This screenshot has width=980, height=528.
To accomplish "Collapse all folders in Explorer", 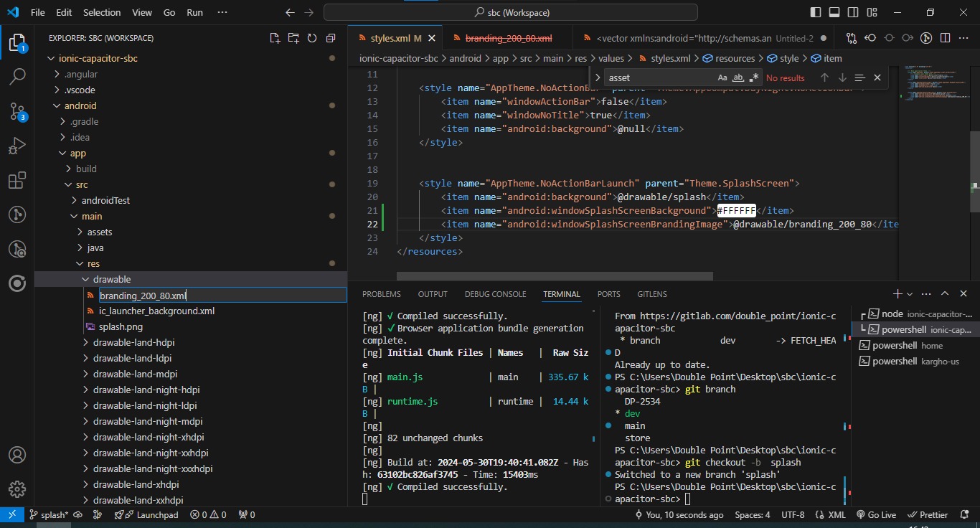I will point(331,38).
